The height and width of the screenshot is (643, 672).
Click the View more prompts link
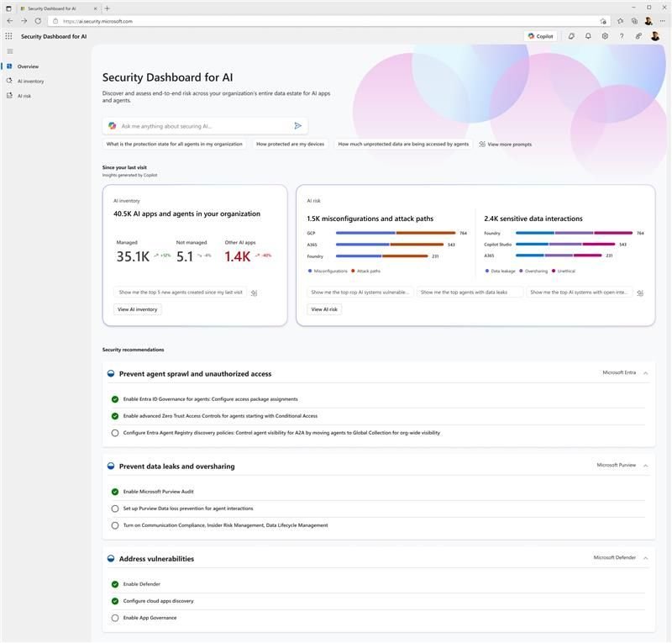505,144
